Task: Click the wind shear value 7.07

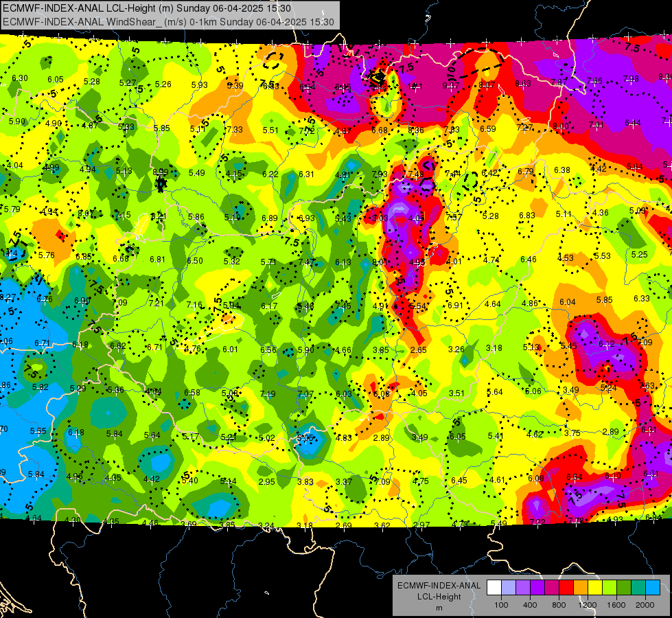Action: pyautogui.click(x=305, y=393)
